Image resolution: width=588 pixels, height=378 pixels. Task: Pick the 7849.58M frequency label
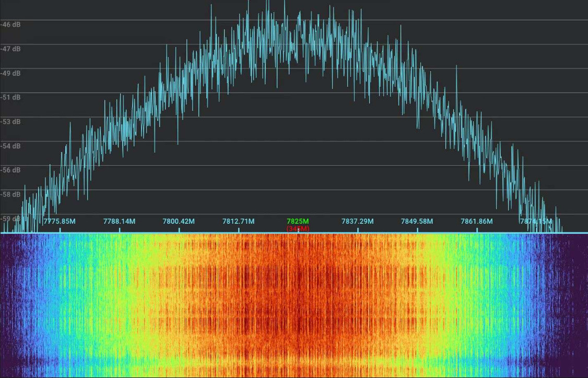(x=417, y=221)
